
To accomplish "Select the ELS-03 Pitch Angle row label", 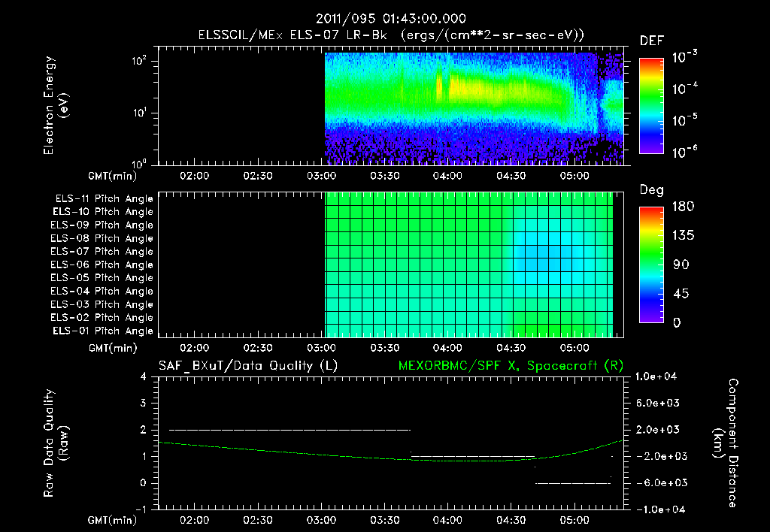I will [102, 305].
